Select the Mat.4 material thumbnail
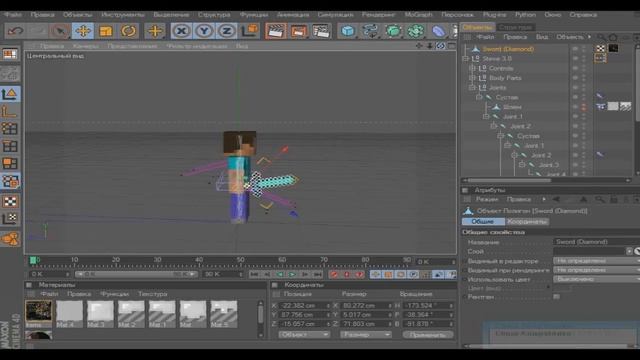This screenshot has width=640, height=360. [x=69, y=314]
